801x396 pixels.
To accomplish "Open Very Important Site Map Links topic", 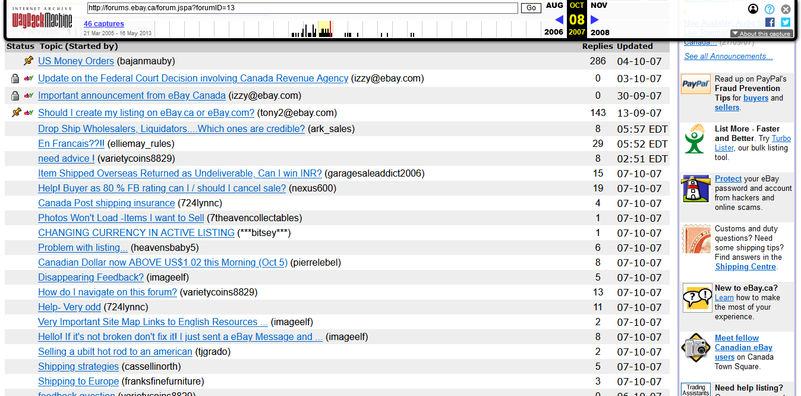I will [x=153, y=322].
